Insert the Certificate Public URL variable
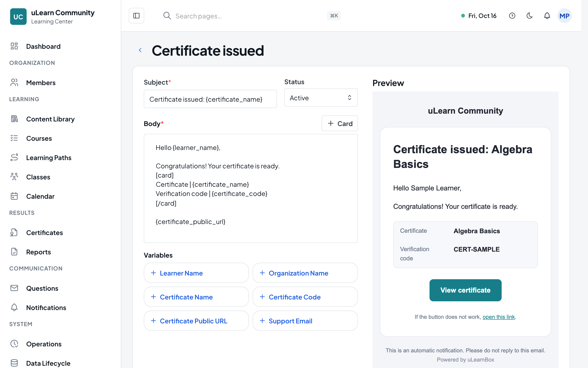 point(196,321)
